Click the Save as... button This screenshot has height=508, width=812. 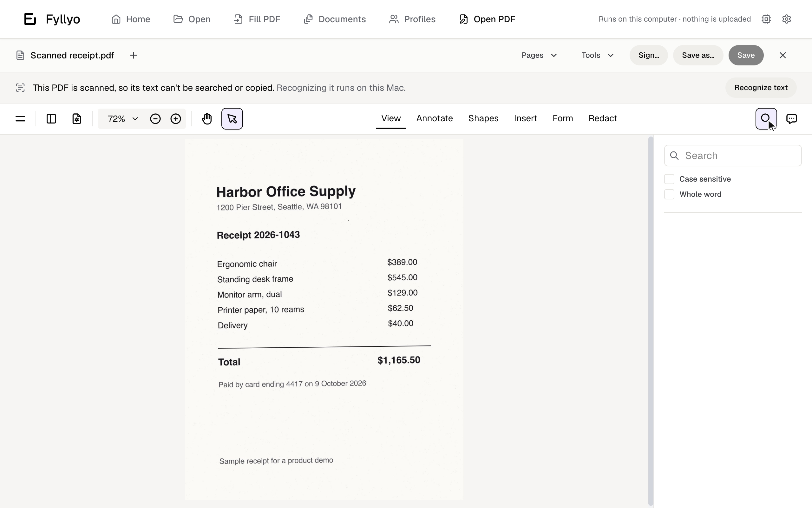(x=698, y=55)
